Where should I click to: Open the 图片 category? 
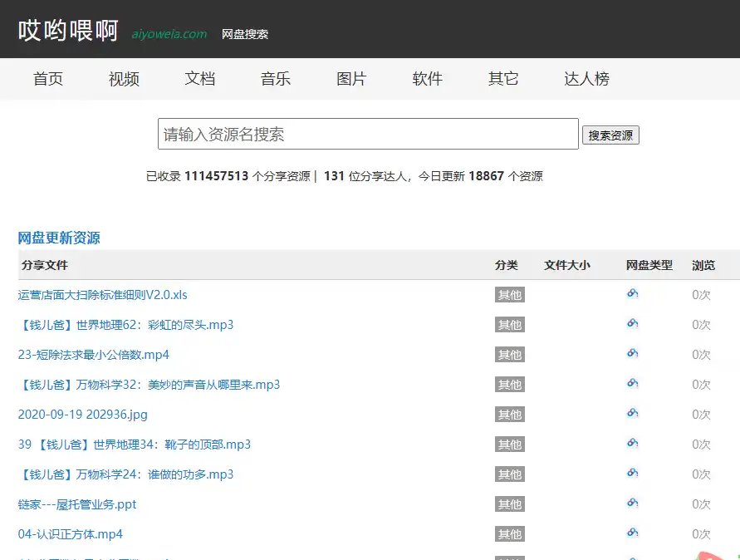pyautogui.click(x=351, y=78)
